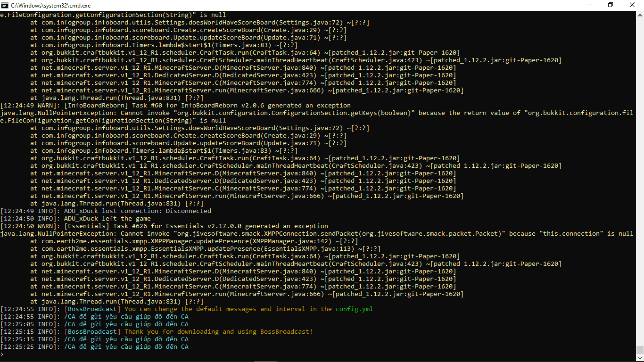Close the cmd.exe window
This screenshot has height=362, width=644.
click(632, 5)
